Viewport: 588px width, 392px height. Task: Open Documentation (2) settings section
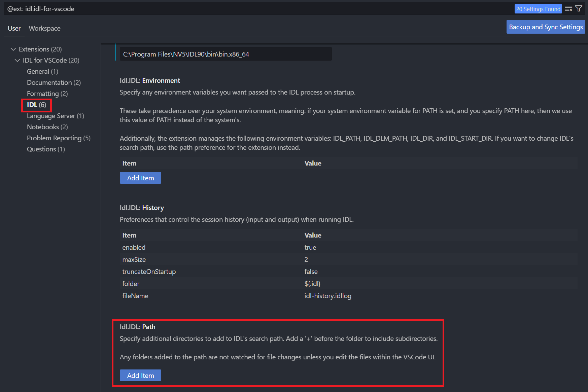54,82
